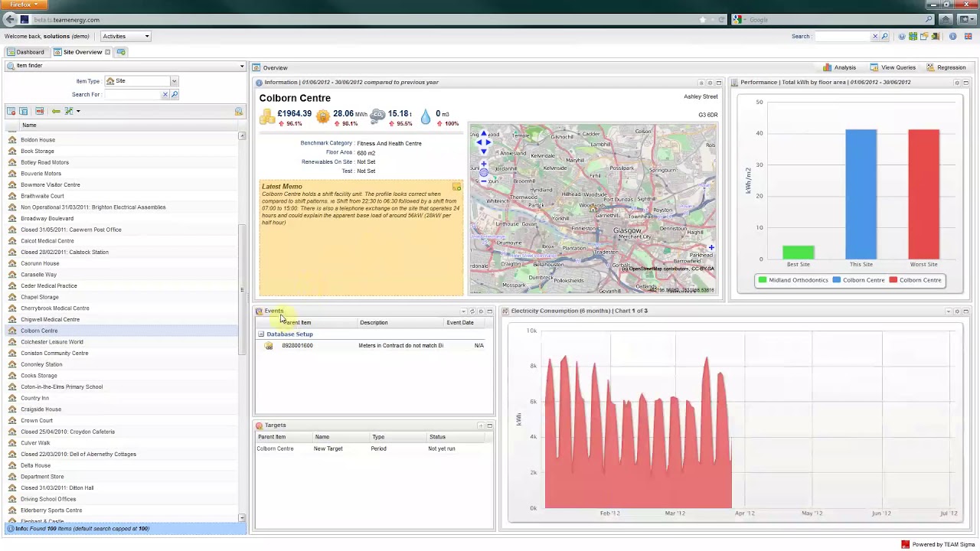Viewport: 980px width, 551px height.
Task: Switch to the Dashboard tab
Action: point(26,52)
